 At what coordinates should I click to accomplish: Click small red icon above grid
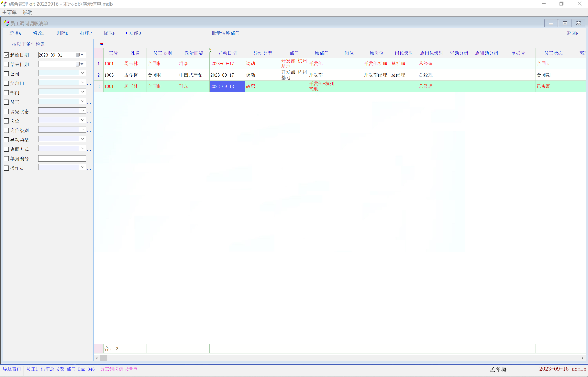(x=101, y=44)
